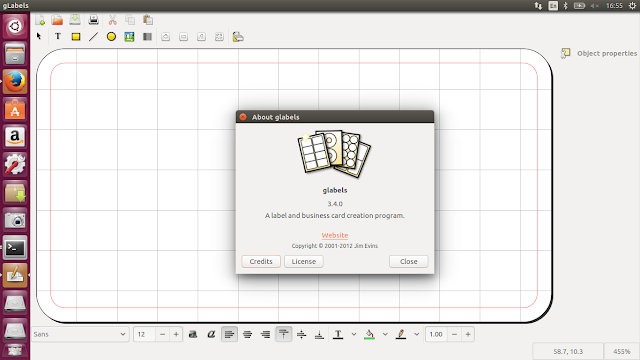Select the Ellipse tool
Image resolution: width=640 pixels, height=360 pixels.
pyautogui.click(x=111, y=37)
